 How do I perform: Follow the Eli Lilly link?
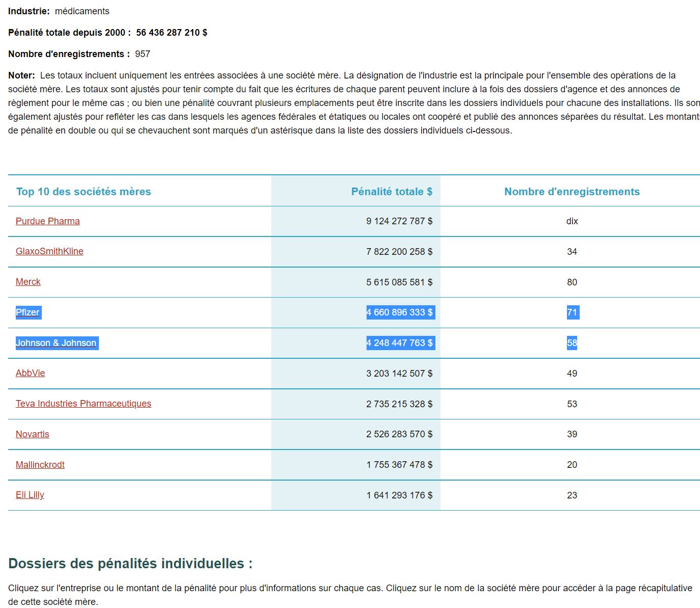[x=30, y=495]
